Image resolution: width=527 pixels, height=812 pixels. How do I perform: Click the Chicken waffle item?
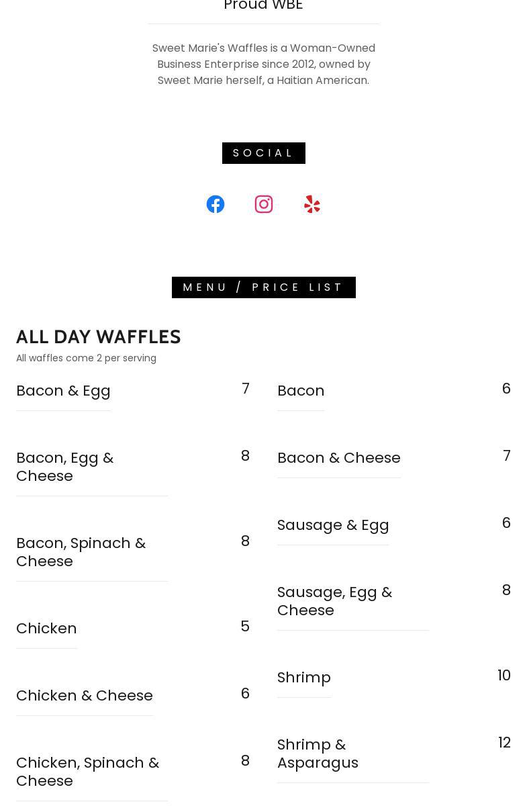46,628
